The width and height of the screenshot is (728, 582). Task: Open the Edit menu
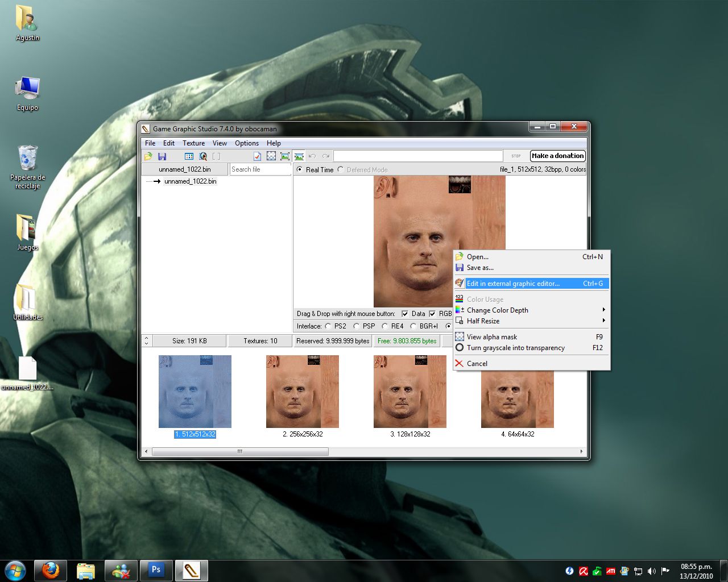point(169,143)
